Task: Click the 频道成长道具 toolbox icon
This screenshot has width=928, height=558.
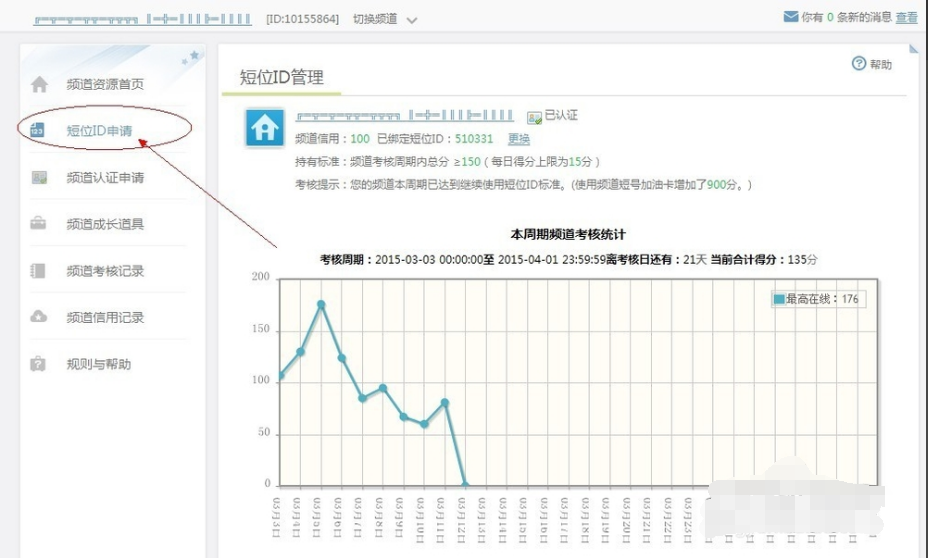Action: coord(38,223)
